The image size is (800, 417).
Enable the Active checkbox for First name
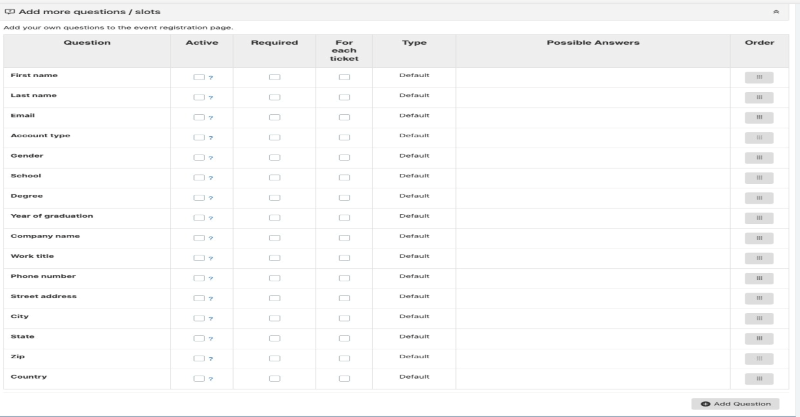(x=199, y=77)
